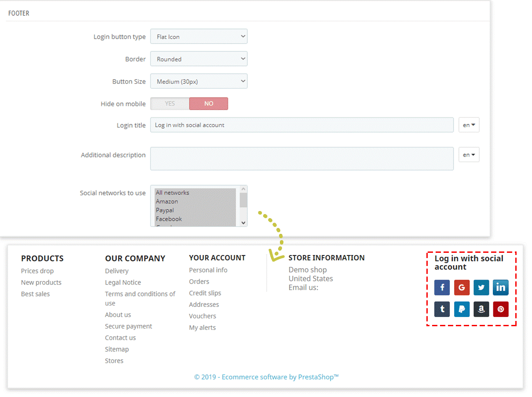The width and height of the screenshot is (532, 397).
Task: Click the PayPal login icon
Action: [x=462, y=309]
